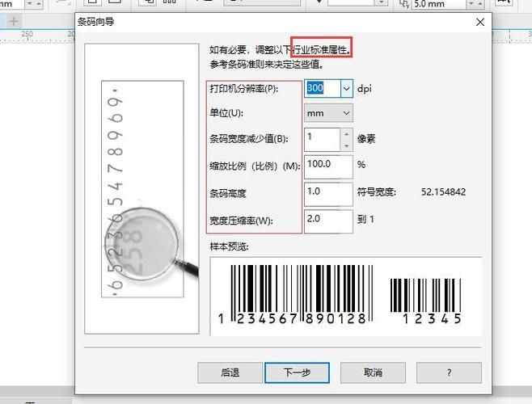This screenshot has height=404, width=532.
Task: Click the 条码宽度减少值(B) label
Action: click(x=248, y=139)
